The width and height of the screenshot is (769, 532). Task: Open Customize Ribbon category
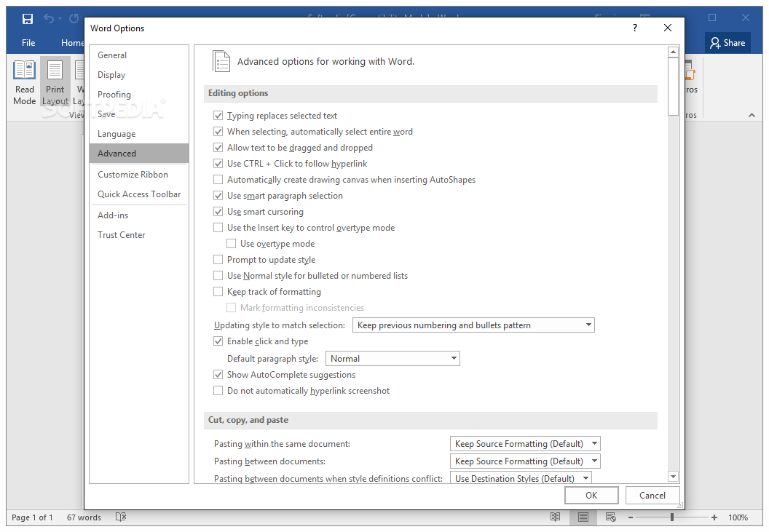[x=139, y=175]
